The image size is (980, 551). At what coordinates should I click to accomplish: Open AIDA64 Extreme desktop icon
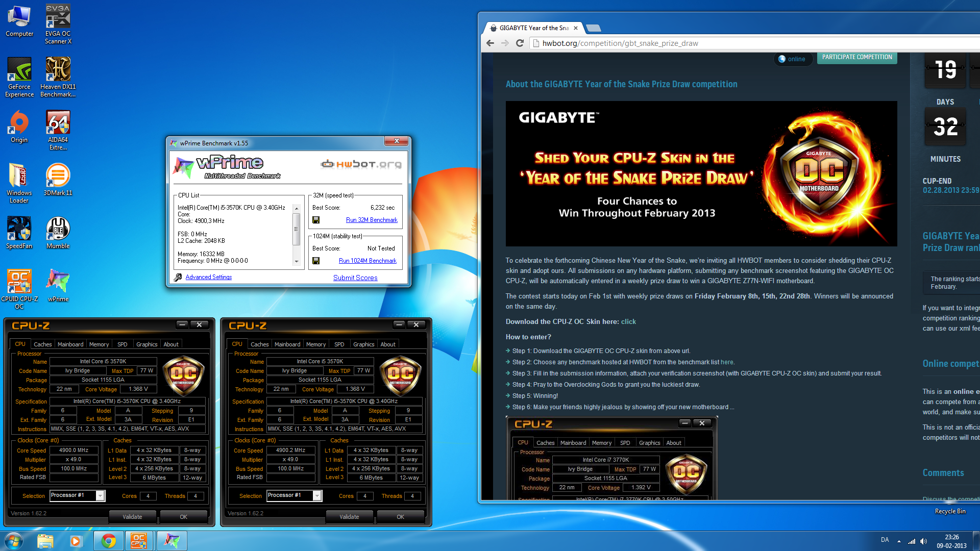[x=58, y=131]
